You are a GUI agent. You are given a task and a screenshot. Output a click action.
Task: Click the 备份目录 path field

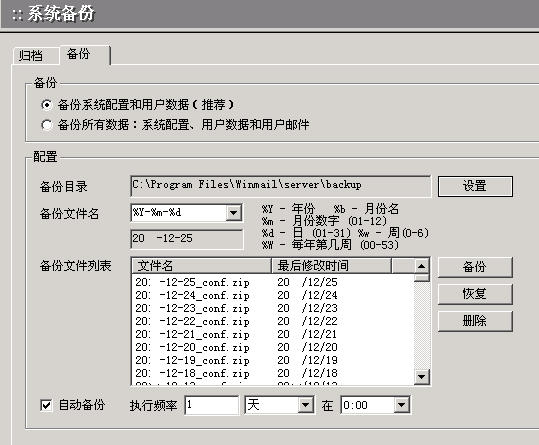tap(280, 186)
